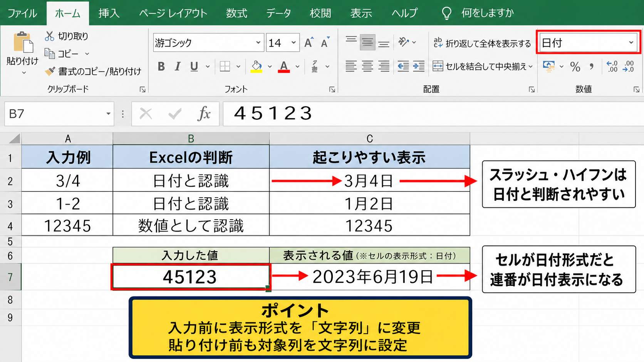Switch to the 挿入 tab
This screenshot has height=362, width=644.
(109, 13)
